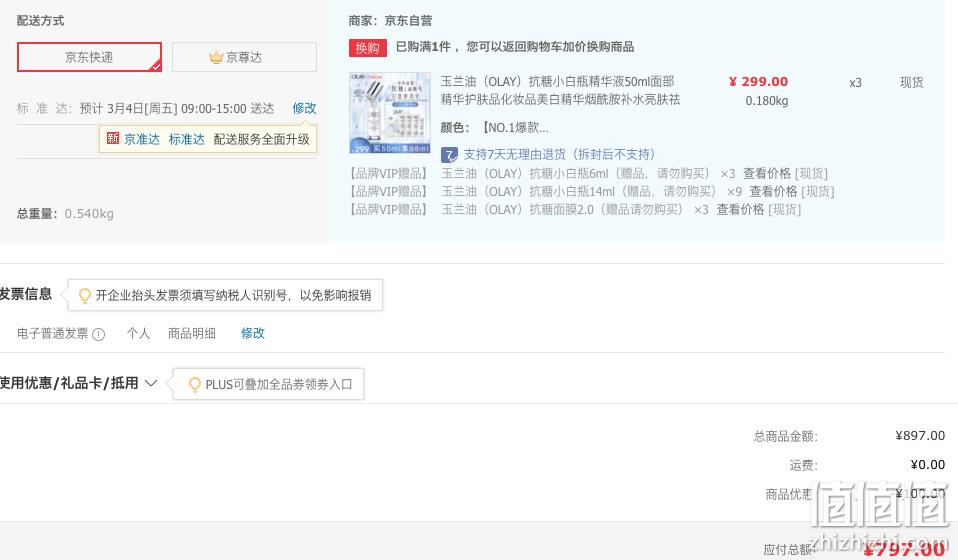Screen dimensions: 958x560
Task: Expand 使用优惠/礼品卡/抵用 section chevron
Action: tap(151, 384)
